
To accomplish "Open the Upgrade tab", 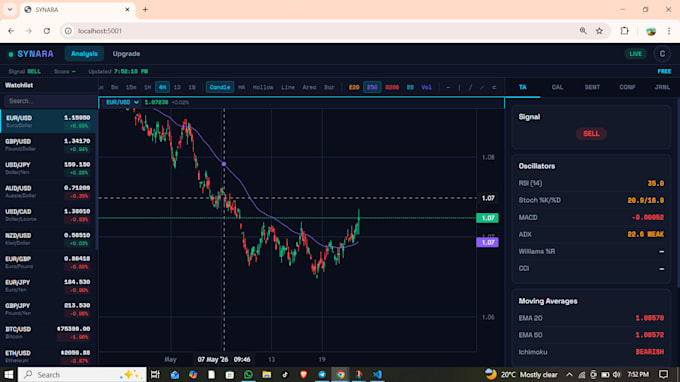I will tap(126, 54).
